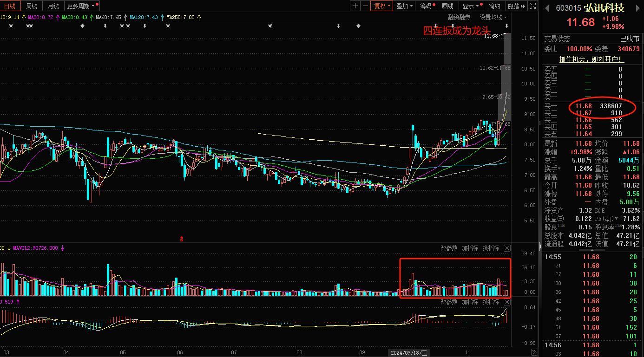This screenshot has width=644, height=357.
Task: Click 14:56 trade tick row
Action: [x=592, y=345]
